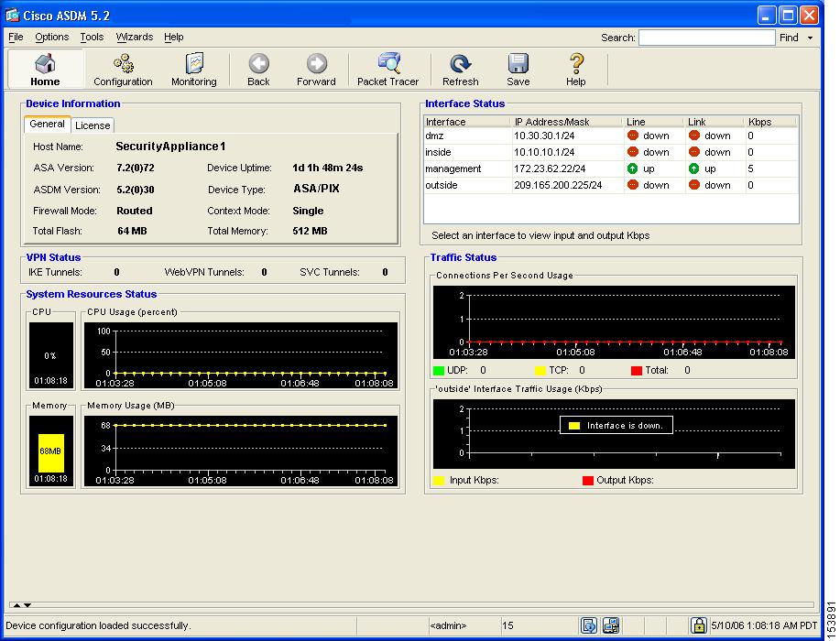Click the Interface column header
The height and width of the screenshot is (641, 840).
pyautogui.click(x=468, y=122)
